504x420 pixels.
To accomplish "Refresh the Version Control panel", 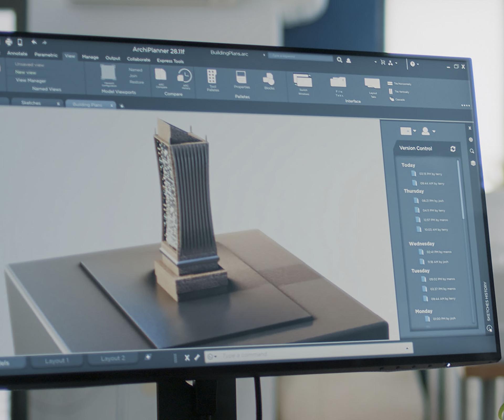I will (453, 149).
